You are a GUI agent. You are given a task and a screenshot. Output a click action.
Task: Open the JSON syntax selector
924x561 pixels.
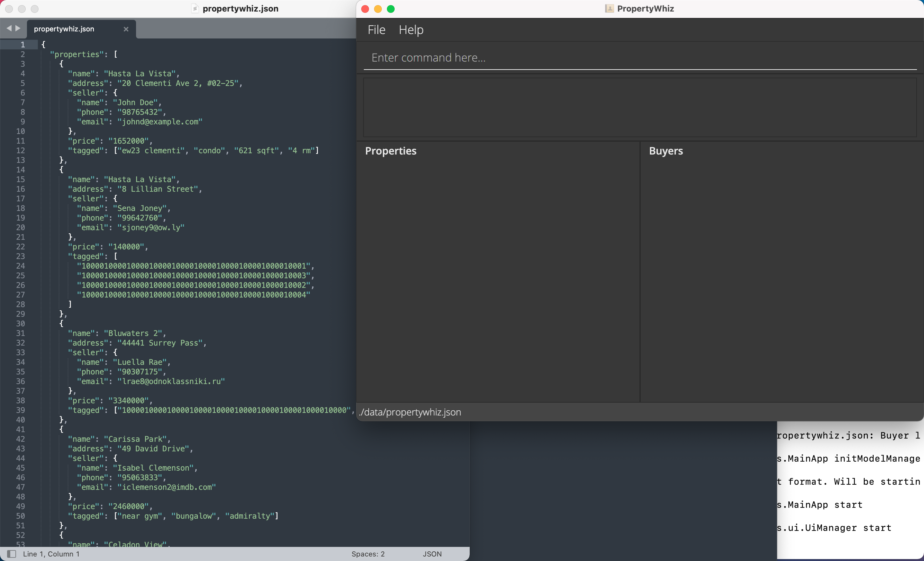[x=432, y=554]
